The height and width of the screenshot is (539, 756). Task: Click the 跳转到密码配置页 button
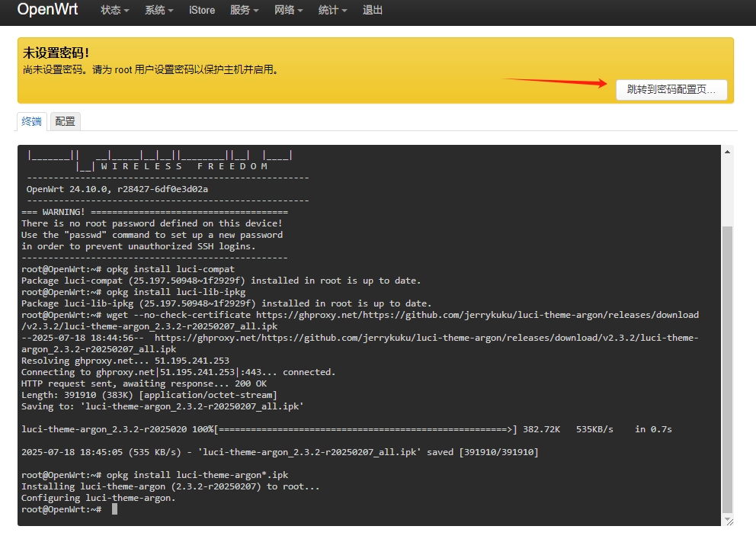point(671,90)
